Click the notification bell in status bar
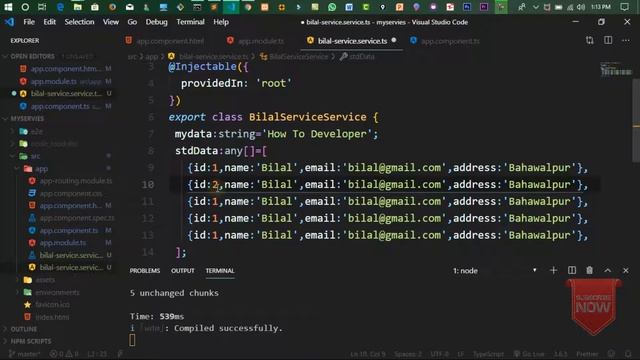 (x=628, y=354)
